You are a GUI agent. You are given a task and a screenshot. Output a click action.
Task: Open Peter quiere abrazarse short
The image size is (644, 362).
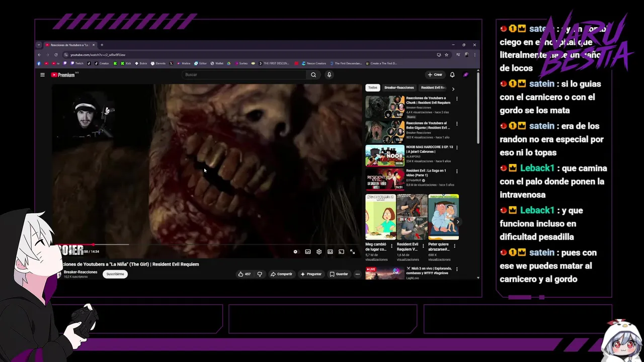(443, 217)
